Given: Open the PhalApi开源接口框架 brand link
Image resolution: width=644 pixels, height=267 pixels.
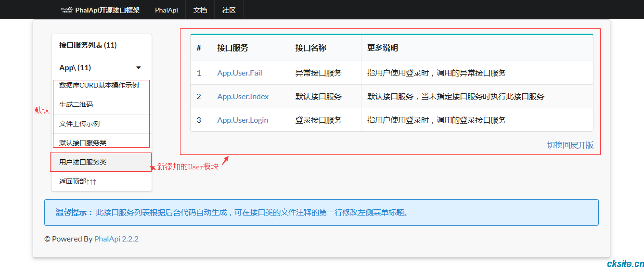Looking at the screenshot, I should click(x=101, y=10).
